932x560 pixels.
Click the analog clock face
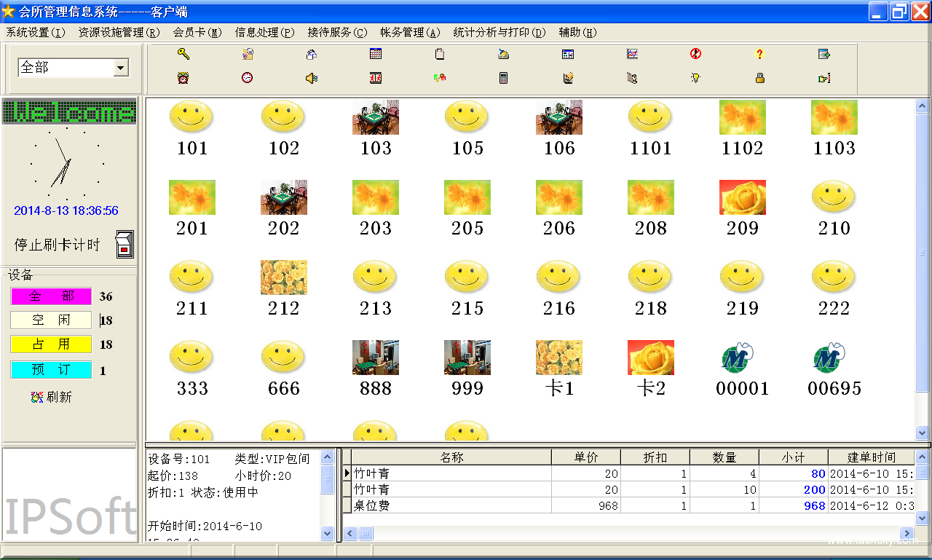click(x=67, y=163)
